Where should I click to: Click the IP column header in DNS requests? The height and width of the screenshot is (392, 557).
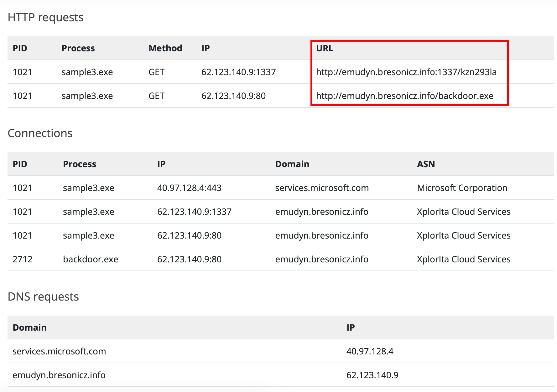click(351, 328)
